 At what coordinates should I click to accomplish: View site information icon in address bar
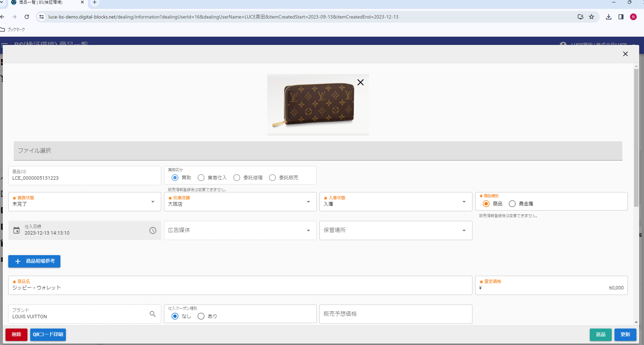point(42,17)
